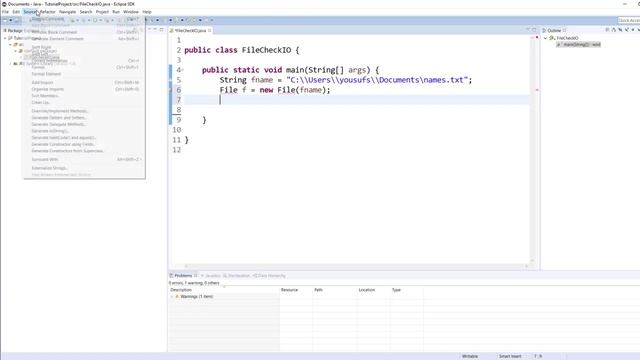The width and height of the screenshot is (640, 360).
Task: Choose Generate toString()... entry
Action: (84, 131)
